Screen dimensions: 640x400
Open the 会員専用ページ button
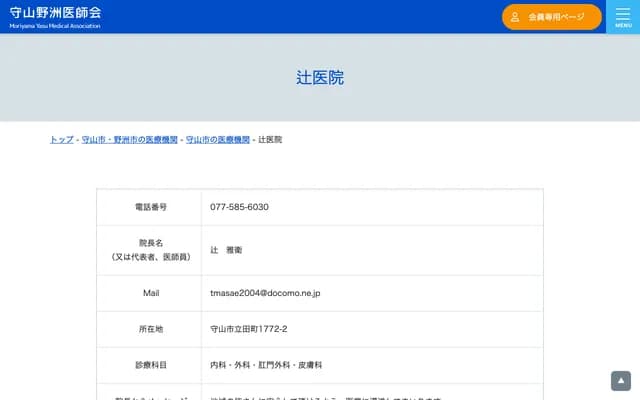(x=551, y=17)
